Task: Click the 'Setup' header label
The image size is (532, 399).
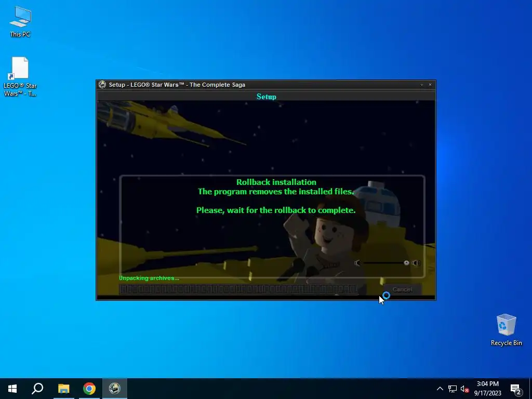Action: click(267, 97)
